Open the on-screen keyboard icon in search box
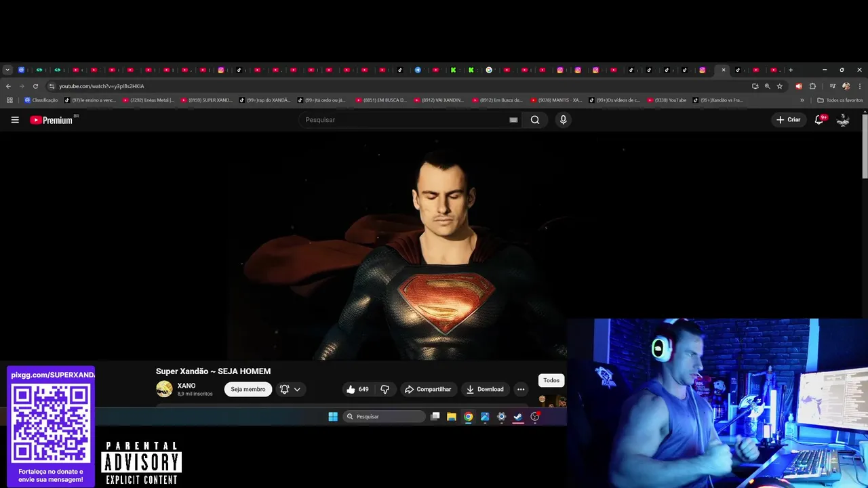 513,120
